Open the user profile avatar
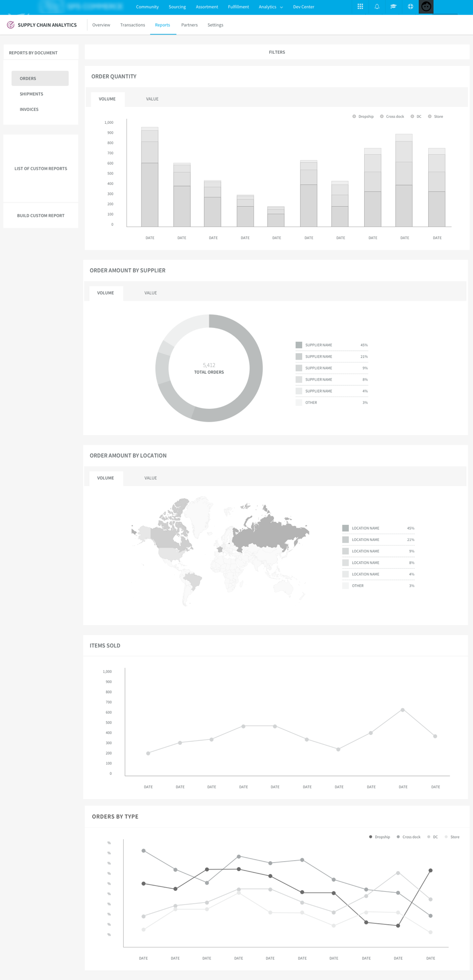This screenshot has height=980, width=473. point(426,7)
